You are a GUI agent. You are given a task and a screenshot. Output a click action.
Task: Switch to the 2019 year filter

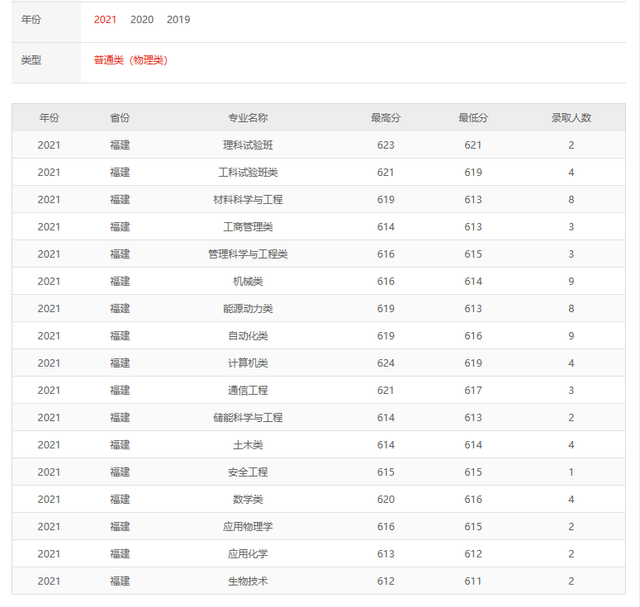coord(178,20)
